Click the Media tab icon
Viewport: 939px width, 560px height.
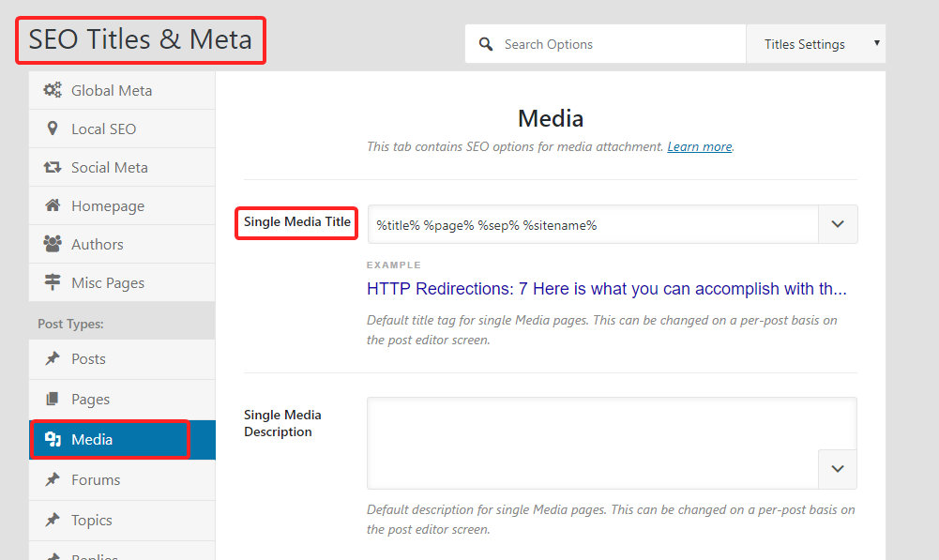(53, 440)
